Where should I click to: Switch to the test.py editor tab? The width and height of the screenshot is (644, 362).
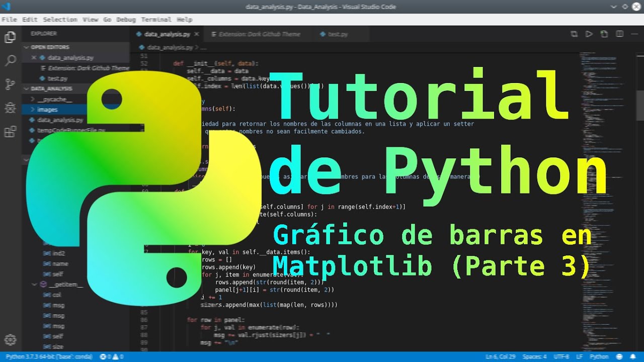tap(338, 34)
